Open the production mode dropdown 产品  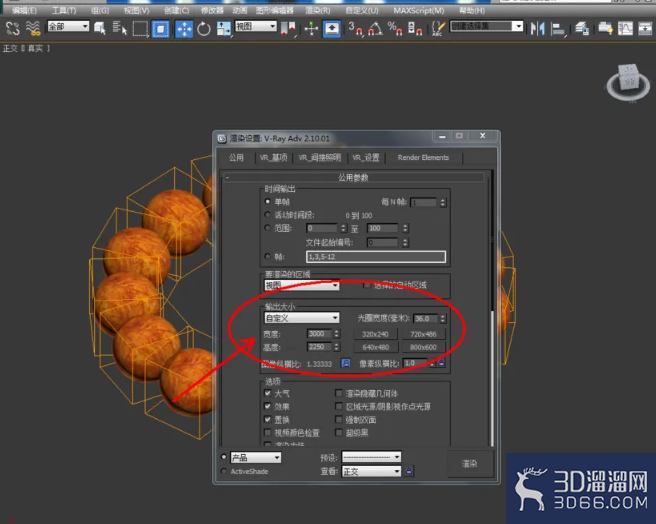[x=256, y=457]
